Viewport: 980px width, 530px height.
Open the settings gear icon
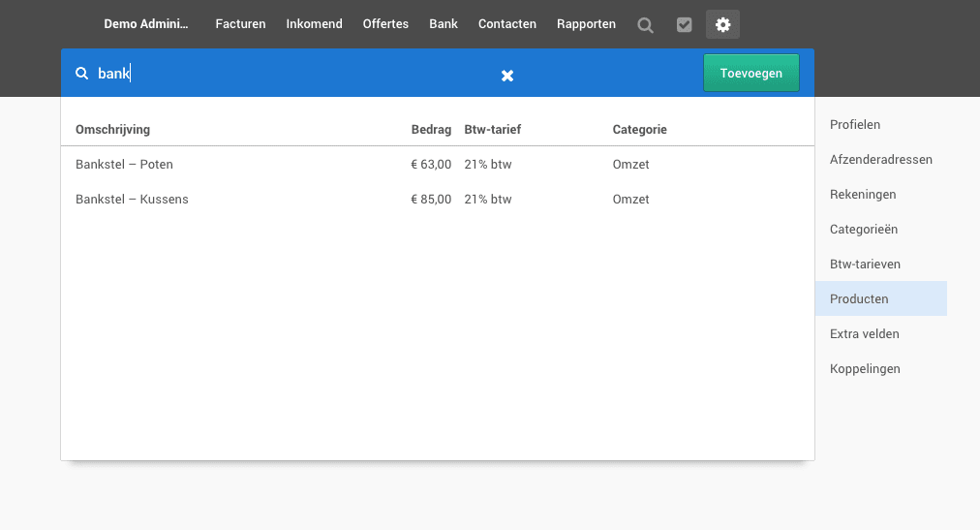(722, 25)
